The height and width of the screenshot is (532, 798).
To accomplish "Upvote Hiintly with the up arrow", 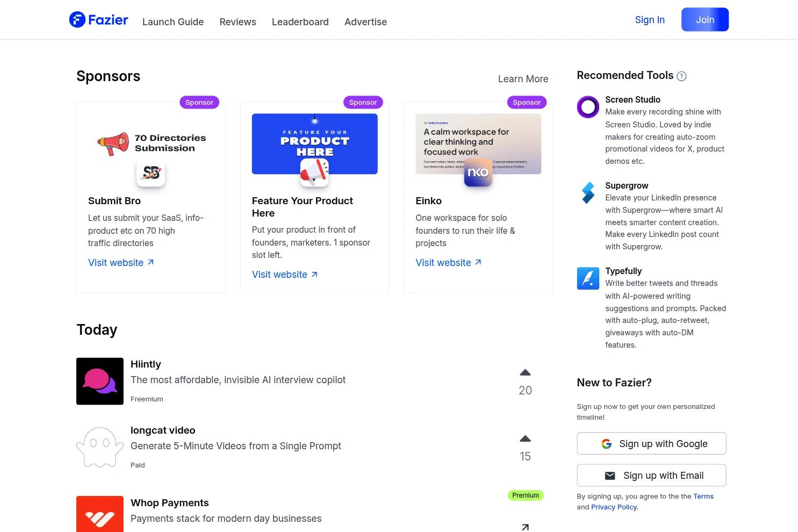I will (x=526, y=372).
